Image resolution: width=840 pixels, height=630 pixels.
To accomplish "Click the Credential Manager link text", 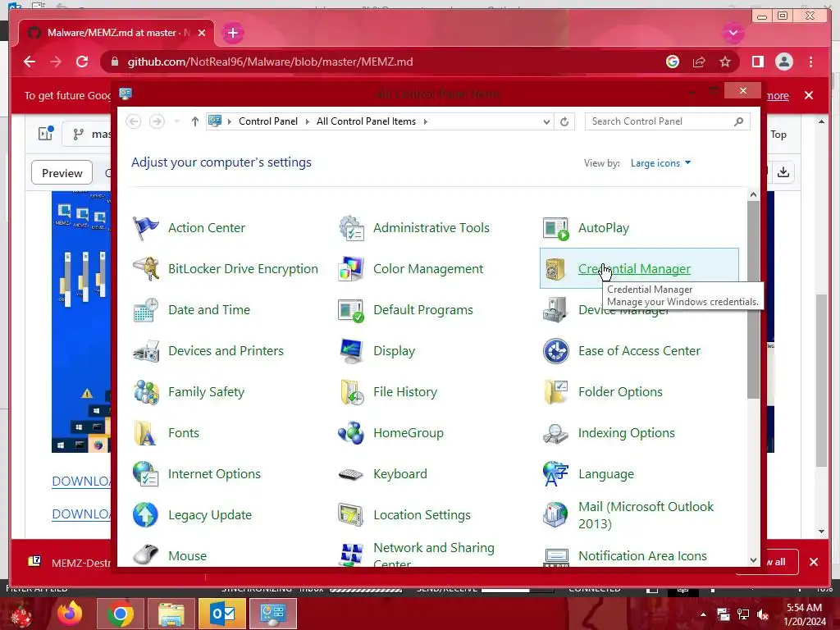I will coord(634,269).
